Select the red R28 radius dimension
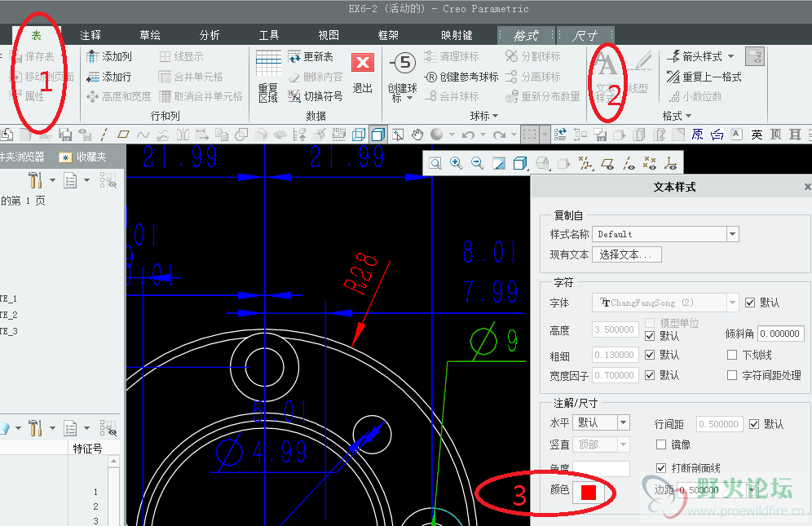This screenshot has width=812, height=526. [360, 272]
